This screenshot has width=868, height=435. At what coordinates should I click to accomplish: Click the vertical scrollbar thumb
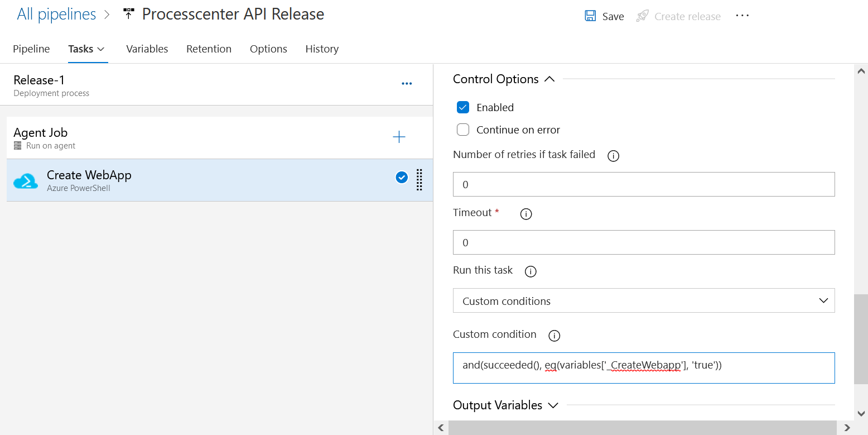pos(861,339)
